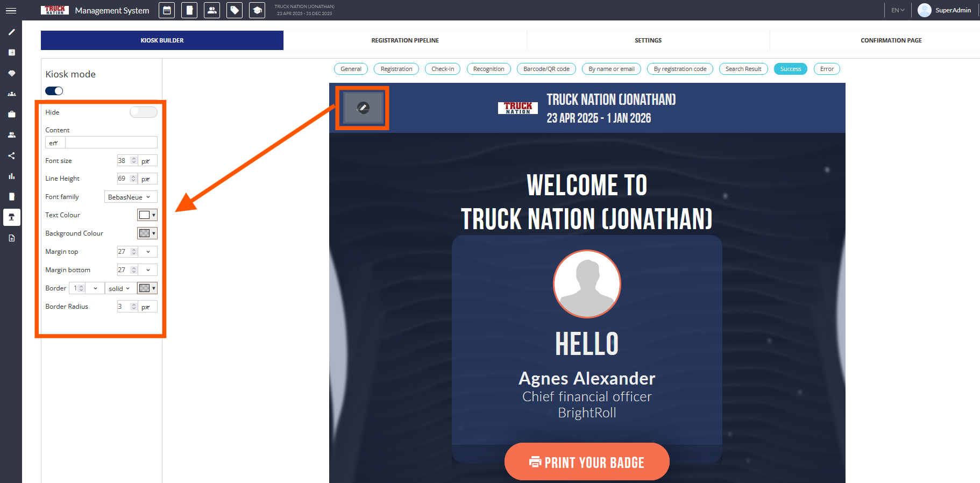Click the pencil edit icon on kiosk header
The width and height of the screenshot is (980, 483).
point(363,108)
